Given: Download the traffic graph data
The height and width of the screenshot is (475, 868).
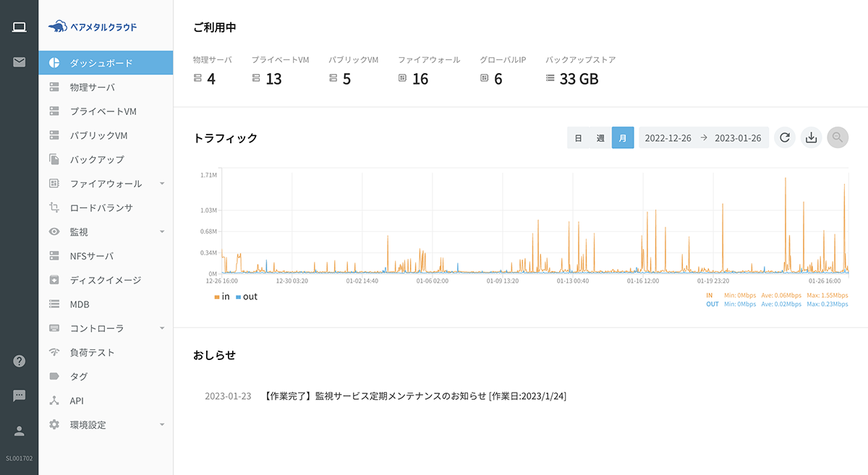Looking at the screenshot, I should click(x=811, y=137).
